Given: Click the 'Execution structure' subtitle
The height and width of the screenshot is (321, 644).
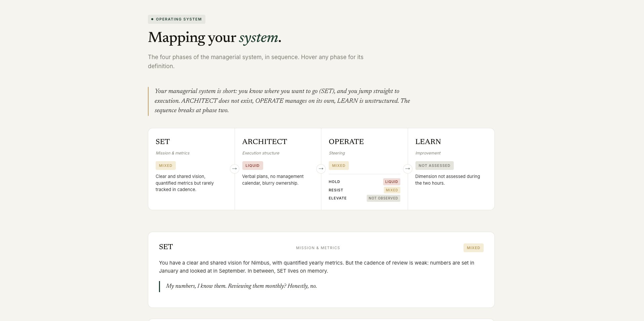Looking at the screenshot, I should (x=261, y=153).
